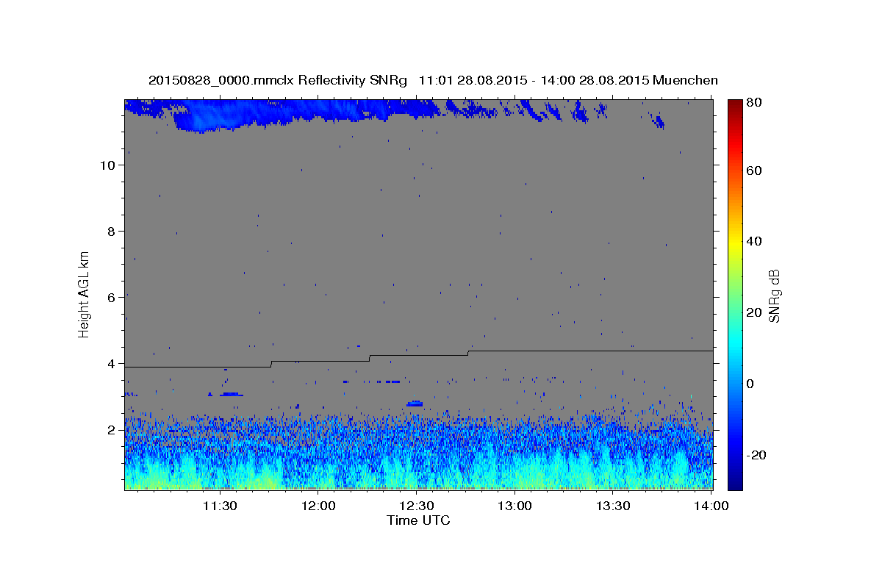Viewport: 882px width, 588px height.
Task: Click the plot title text '20150828_0000.mmclx Reflectivity SNRg'
Action: (278, 80)
